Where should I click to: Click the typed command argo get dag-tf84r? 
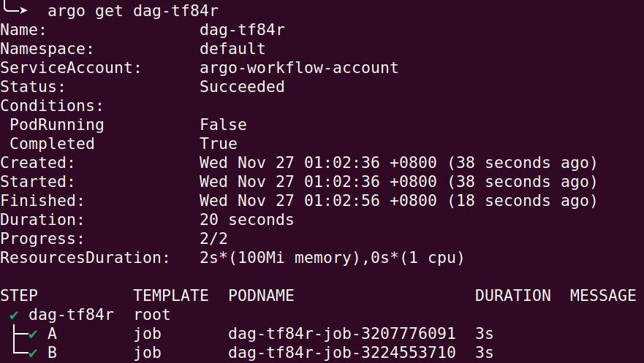click(133, 11)
